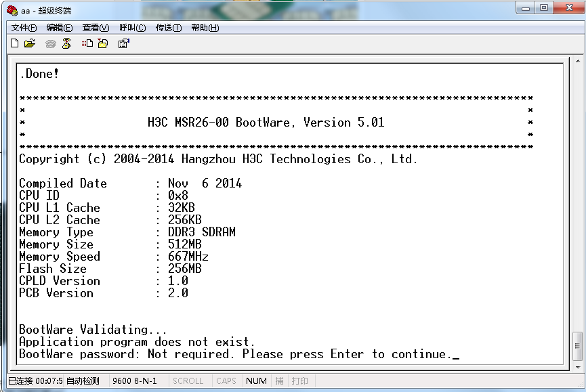Click the 'H3C MSR26-00 BootWare, Version 5.01' line
The width and height of the screenshot is (586, 392).
[266, 123]
